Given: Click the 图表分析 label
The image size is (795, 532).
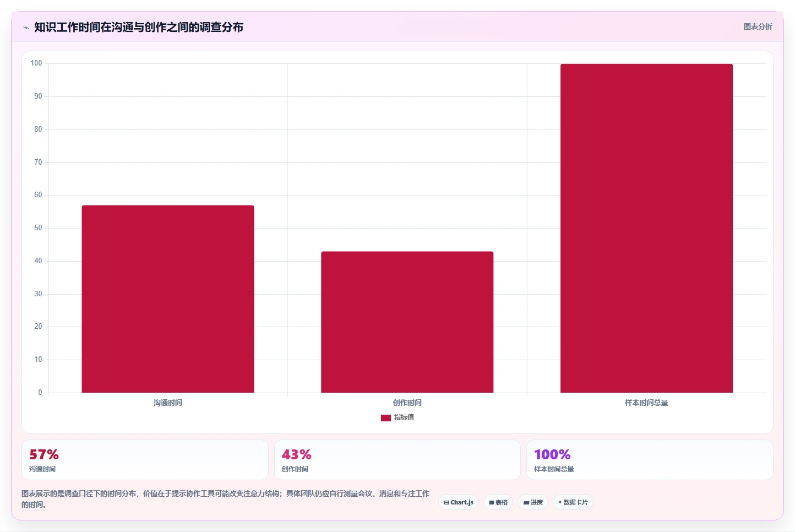Looking at the screenshot, I should point(758,26).
